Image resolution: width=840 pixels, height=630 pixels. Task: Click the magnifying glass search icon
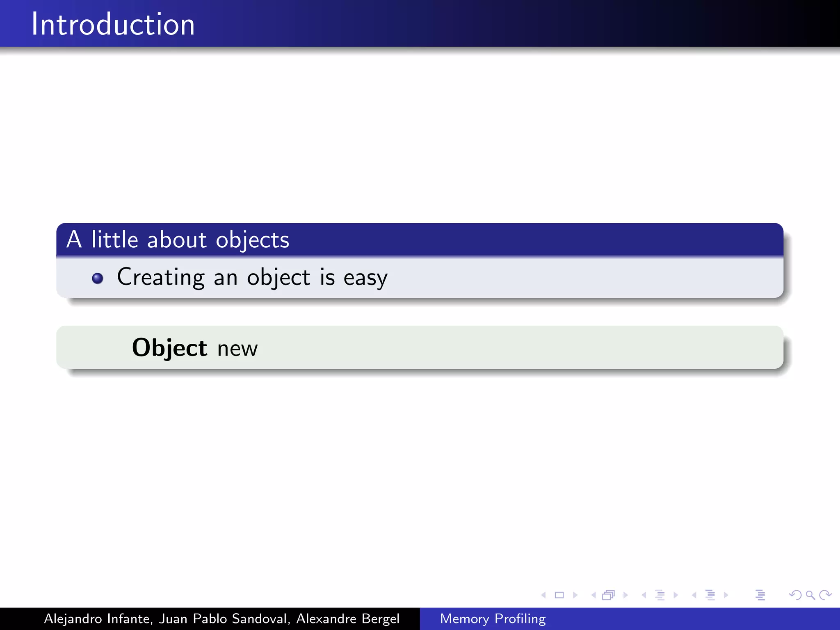pos(810,595)
